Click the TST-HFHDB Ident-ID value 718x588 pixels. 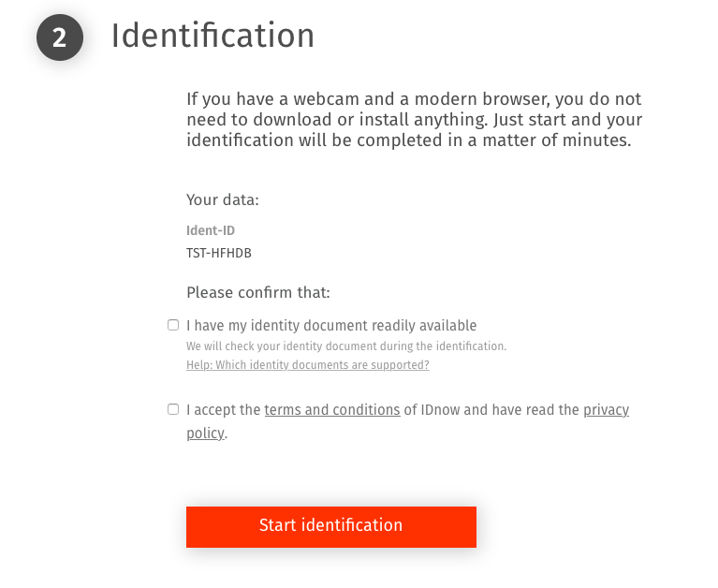[x=218, y=253]
